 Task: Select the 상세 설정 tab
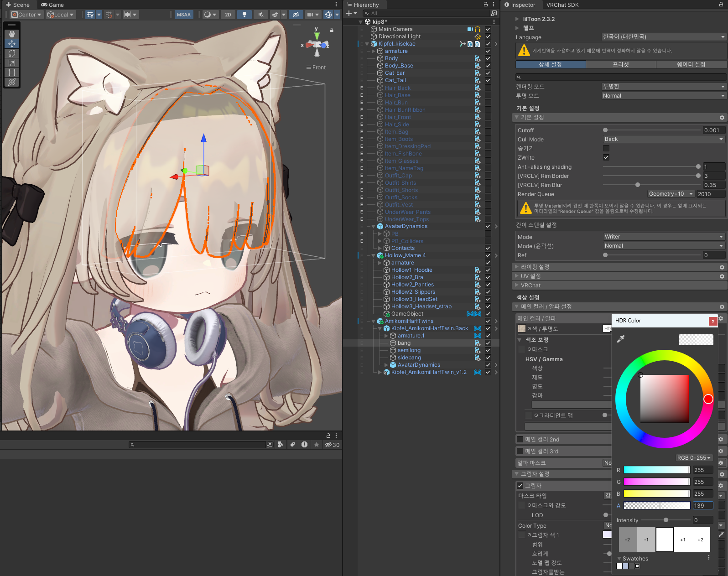coord(551,64)
